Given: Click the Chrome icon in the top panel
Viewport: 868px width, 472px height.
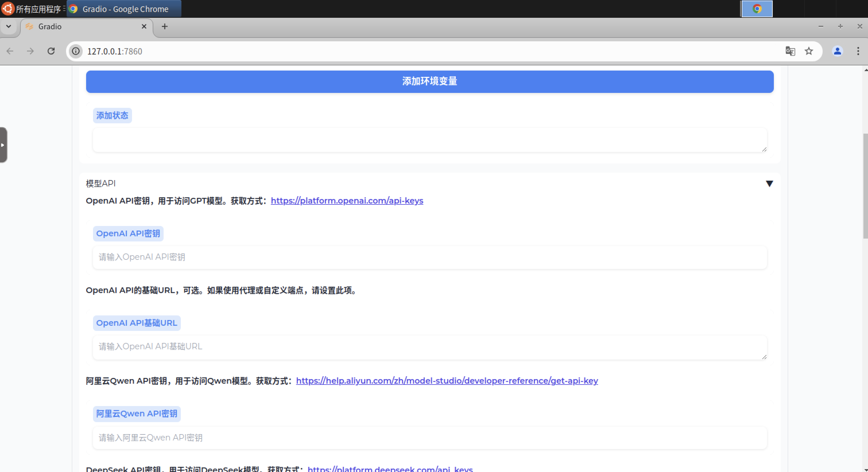Looking at the screenshot, I should [x=757, y=9].
